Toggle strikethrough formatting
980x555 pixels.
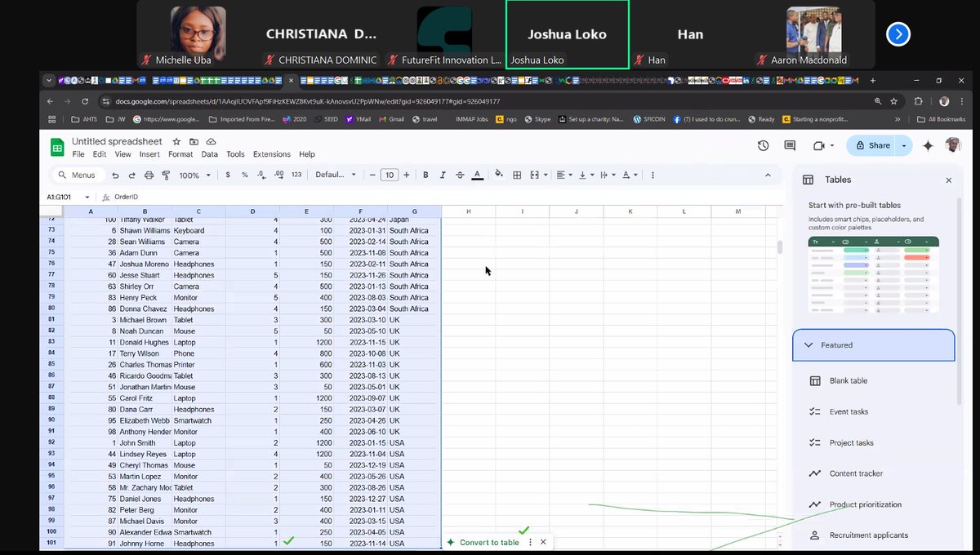460,175
